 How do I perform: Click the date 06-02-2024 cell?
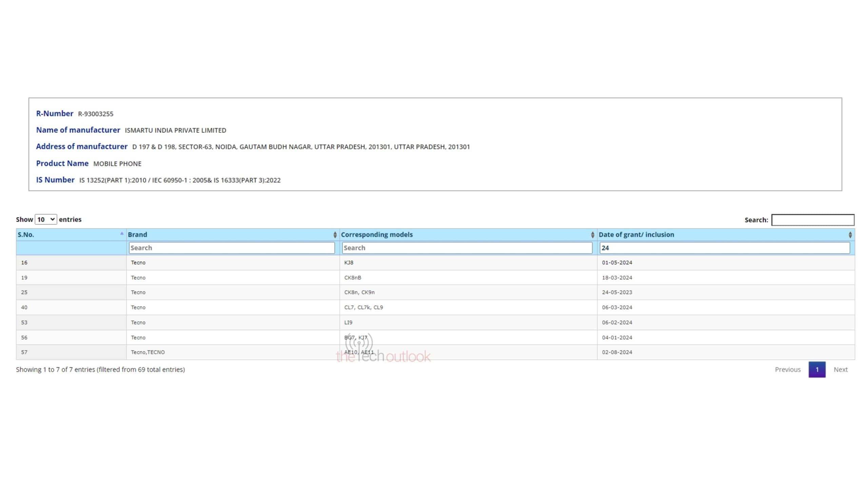617,322
